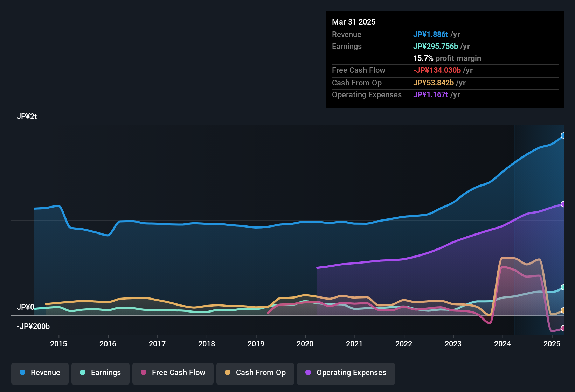Click the pink Free Cash Flow legend dot

(144, 373)
